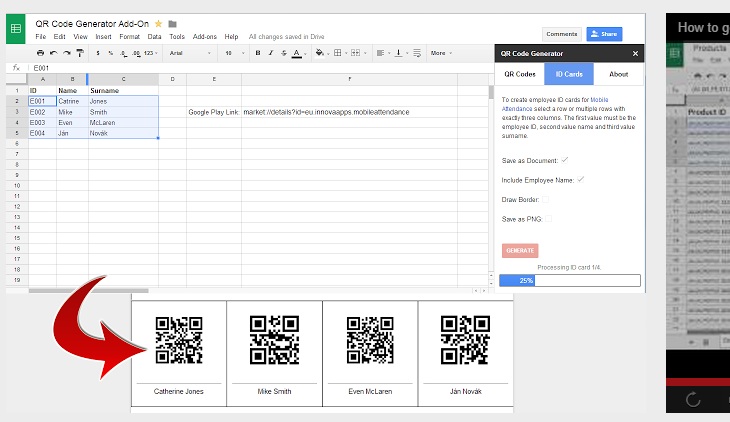Image resolution: width=730 pixels, height=422 pixels.
Task: Enable the Draw Border checkbox
Action: pyautogui.click(x=545, y=199)
